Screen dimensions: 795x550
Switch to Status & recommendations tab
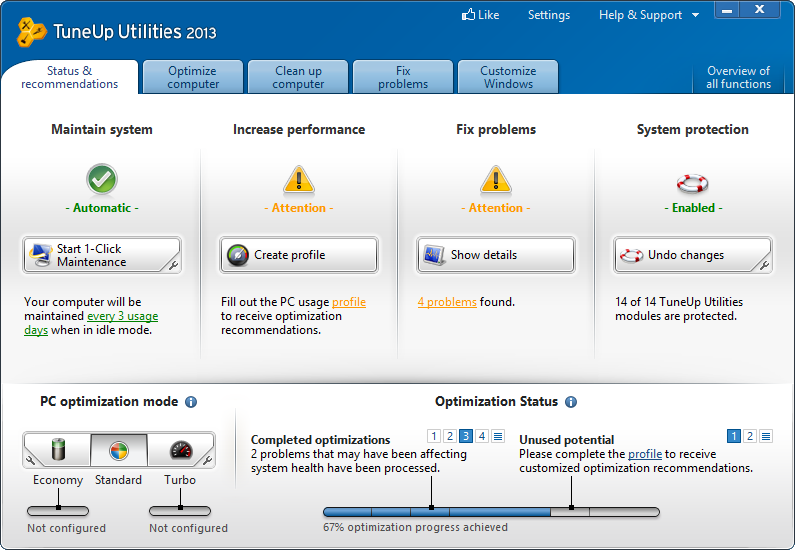(x=69, y=77)
